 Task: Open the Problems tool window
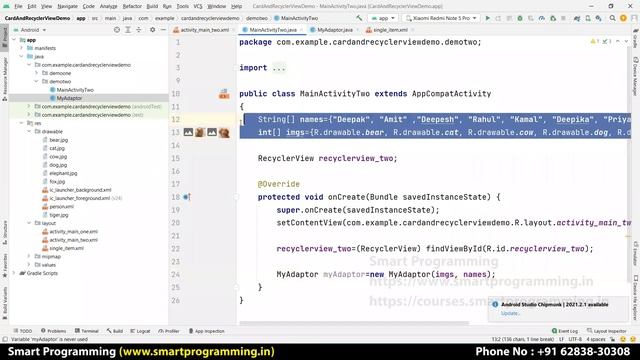[53, 331]
